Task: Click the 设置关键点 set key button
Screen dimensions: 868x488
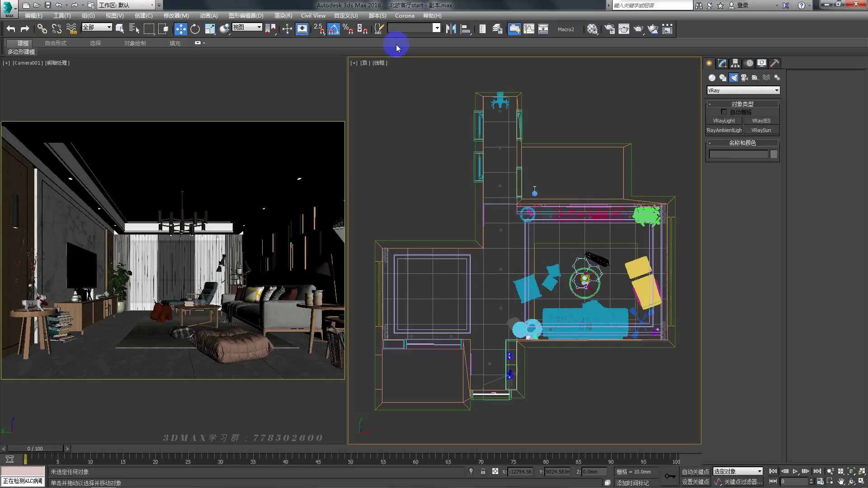Action: [x=695, y=482]
